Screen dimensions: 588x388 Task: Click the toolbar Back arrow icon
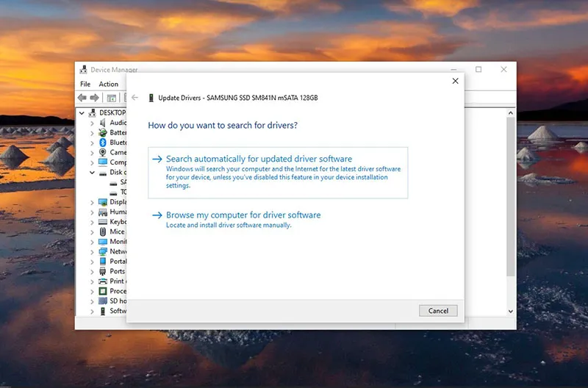click(x=82, y=98)
